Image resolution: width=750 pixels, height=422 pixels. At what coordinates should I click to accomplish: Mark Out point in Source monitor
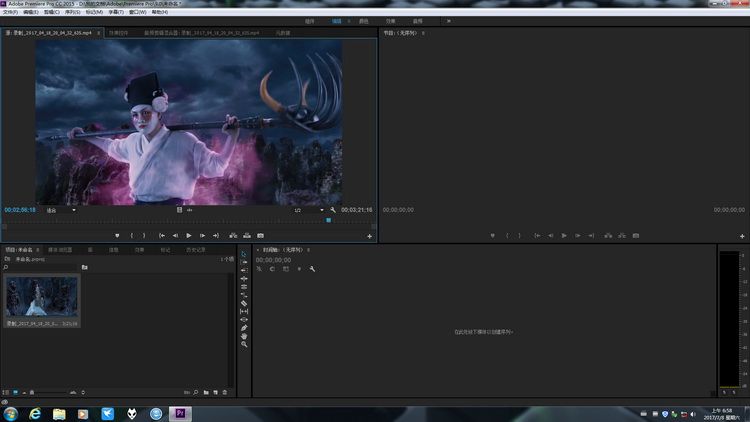(144, 235)
